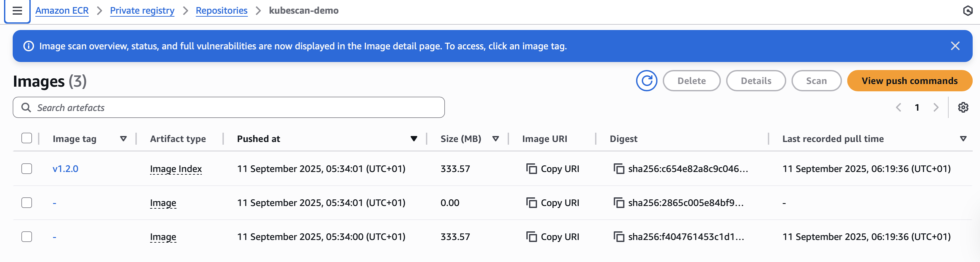
Task: Go to previous page of images
Action: click(x=899, y=108)
